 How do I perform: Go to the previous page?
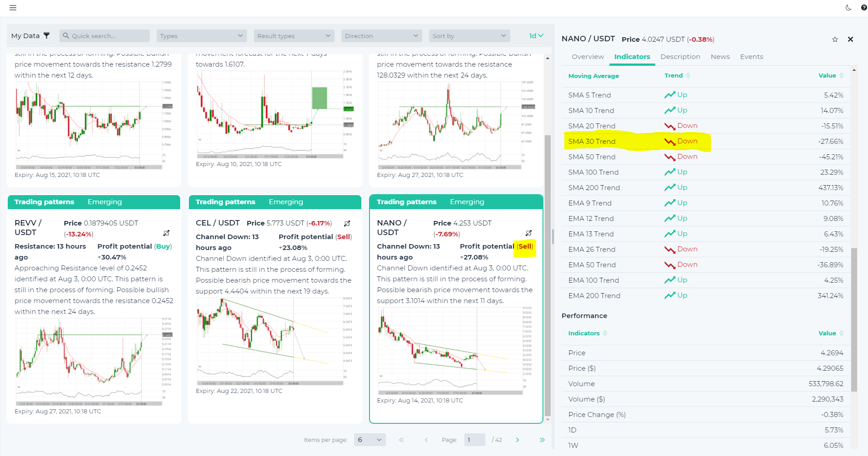click(x=426, y=440)
